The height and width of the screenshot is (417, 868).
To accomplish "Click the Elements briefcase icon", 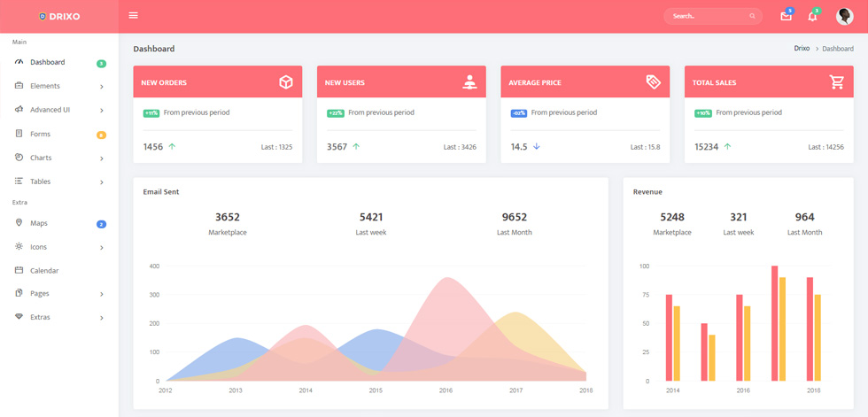I will [19, 86].
